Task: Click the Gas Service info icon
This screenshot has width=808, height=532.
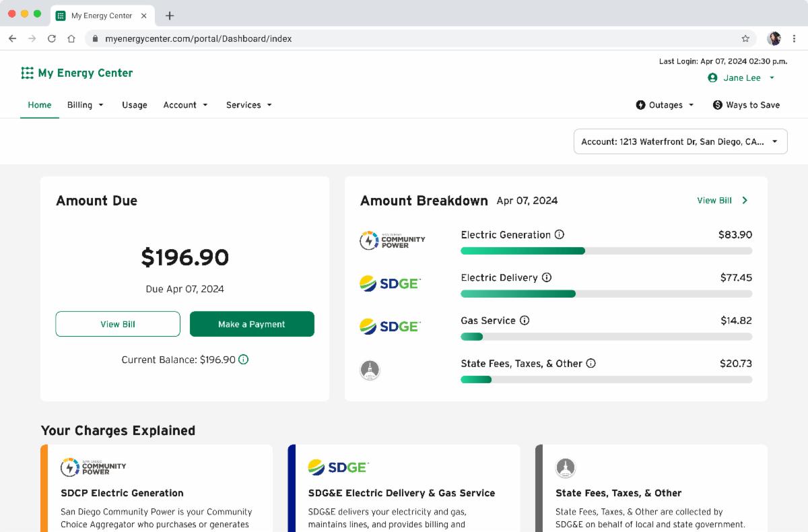Action: (525, 321)
